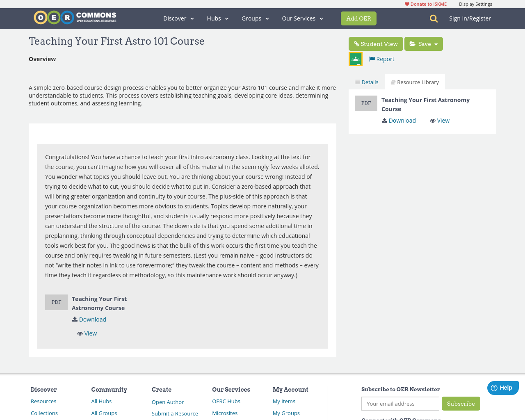The image size is (525, 420).
Task: Open Display Settings
Action: [475, 4]
